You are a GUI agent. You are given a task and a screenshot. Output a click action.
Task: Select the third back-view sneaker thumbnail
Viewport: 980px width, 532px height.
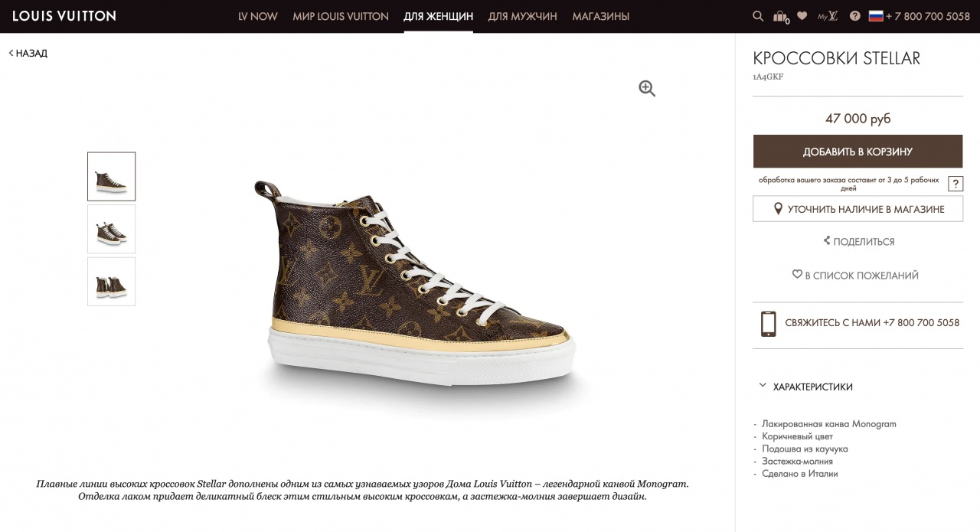point(111,282)
